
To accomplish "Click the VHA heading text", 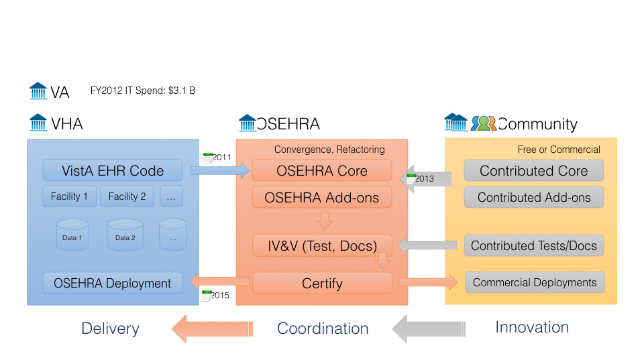I will click(67, 123).
